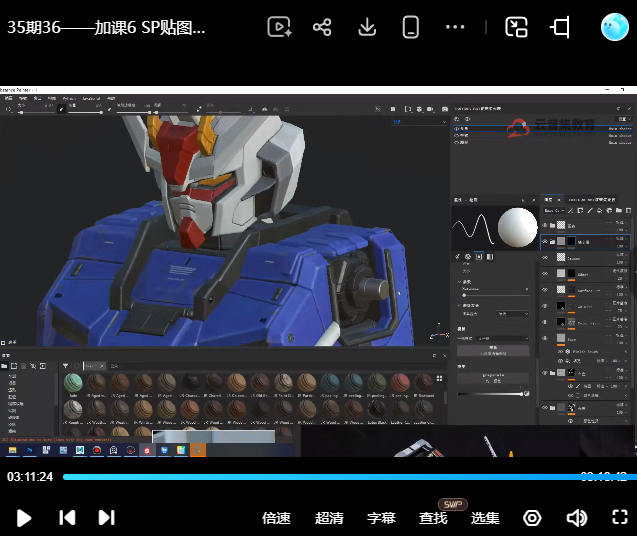Close the shelf search tab with X

click(102, 366)
